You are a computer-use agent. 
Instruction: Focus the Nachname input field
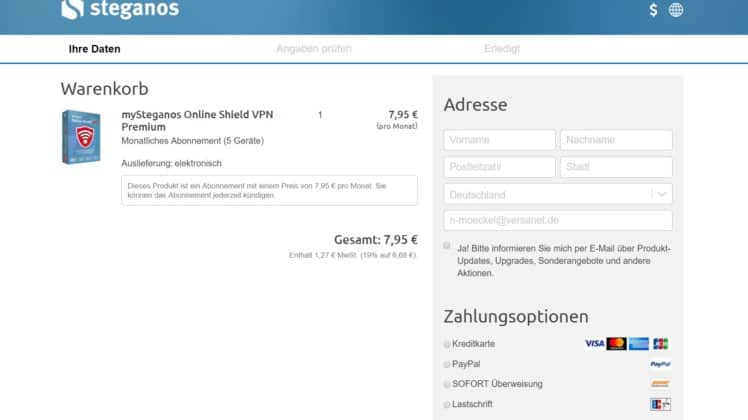click(x=616, y=140)
